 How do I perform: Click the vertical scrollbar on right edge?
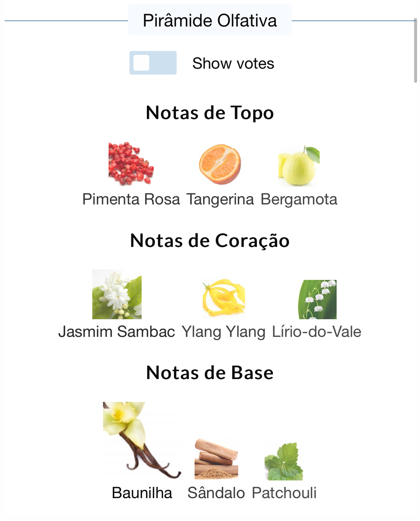(415, 50)
